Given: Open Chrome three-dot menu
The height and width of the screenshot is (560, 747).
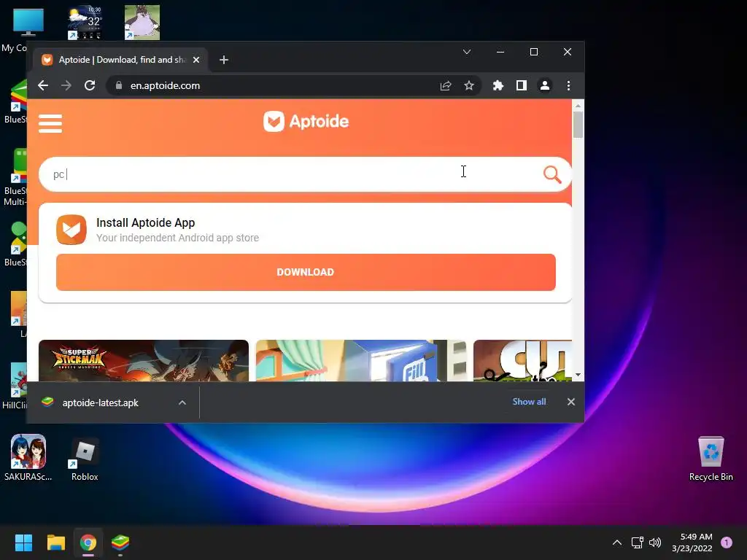Looking at the screenshot, I should click(x=568, y=85).
